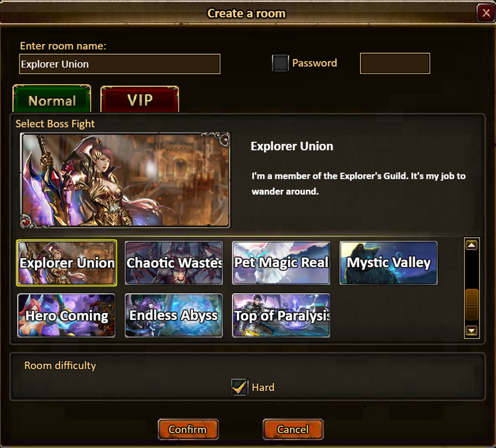Screen dimensions: 496x448
Task: Click the scroll up arrow in boss list
Action: pos(471,245)
